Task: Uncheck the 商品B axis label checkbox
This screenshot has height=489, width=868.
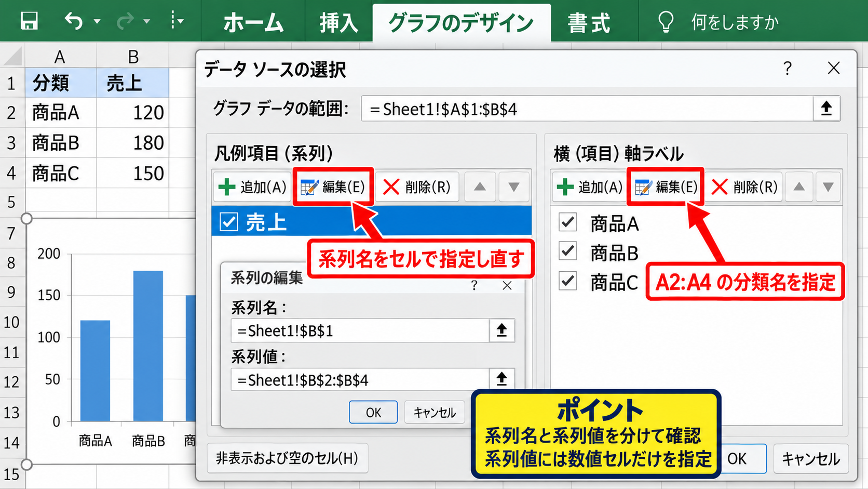Action: tap(568, 252)
